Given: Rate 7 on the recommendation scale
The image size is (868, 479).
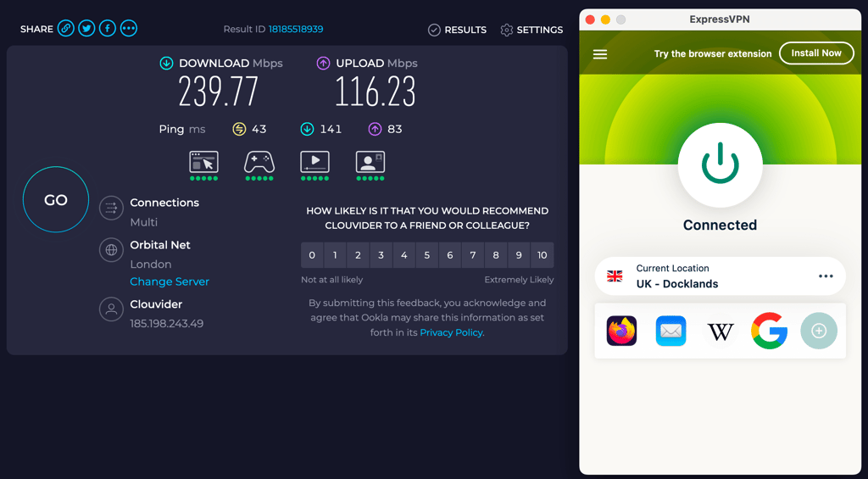Looking at the screenshot, I should [x=473, y=255].
